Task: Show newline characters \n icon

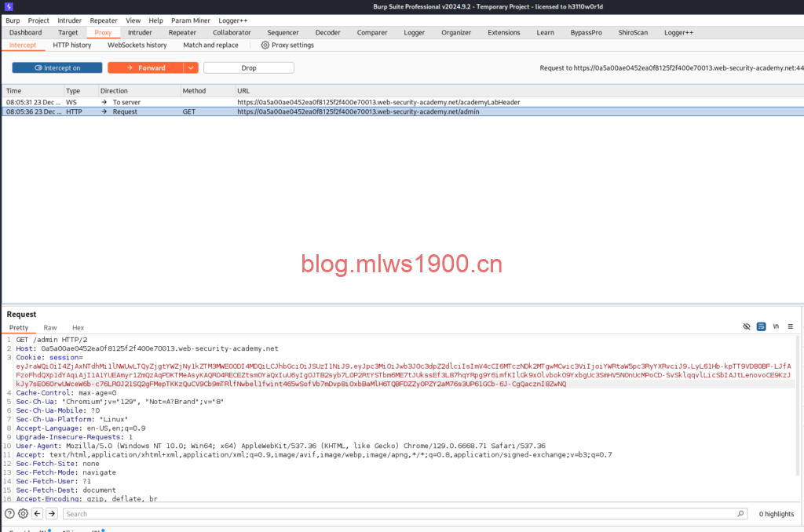Action: 776,326
